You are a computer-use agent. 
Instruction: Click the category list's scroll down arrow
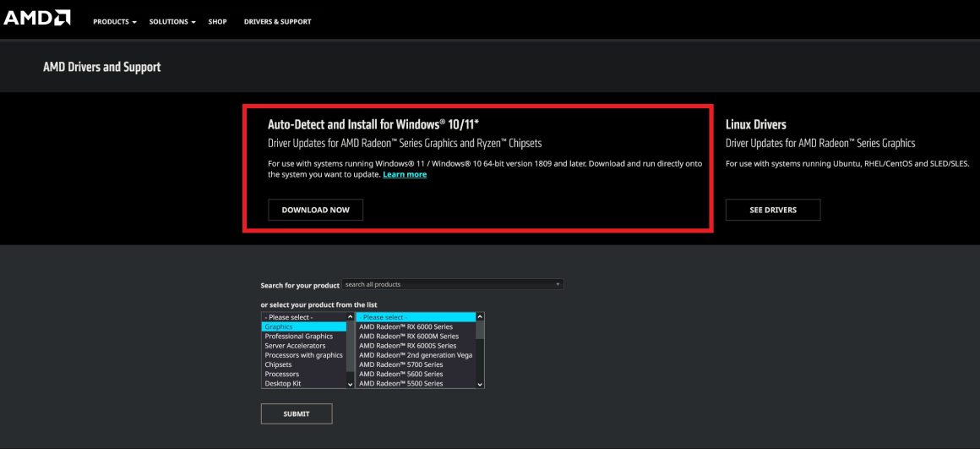[x=350, y=385]
